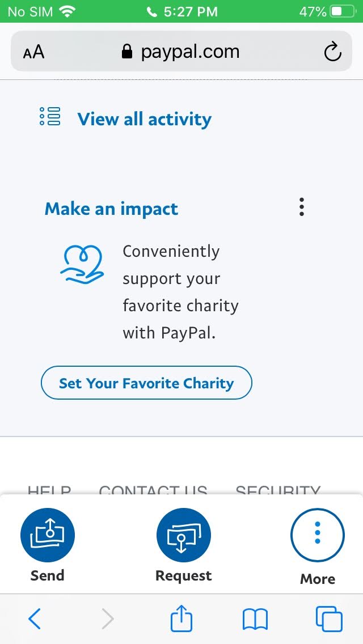This screenshot has width=363, height=644.
Task: Open the Make an impact heading
Action: point(111,209)
